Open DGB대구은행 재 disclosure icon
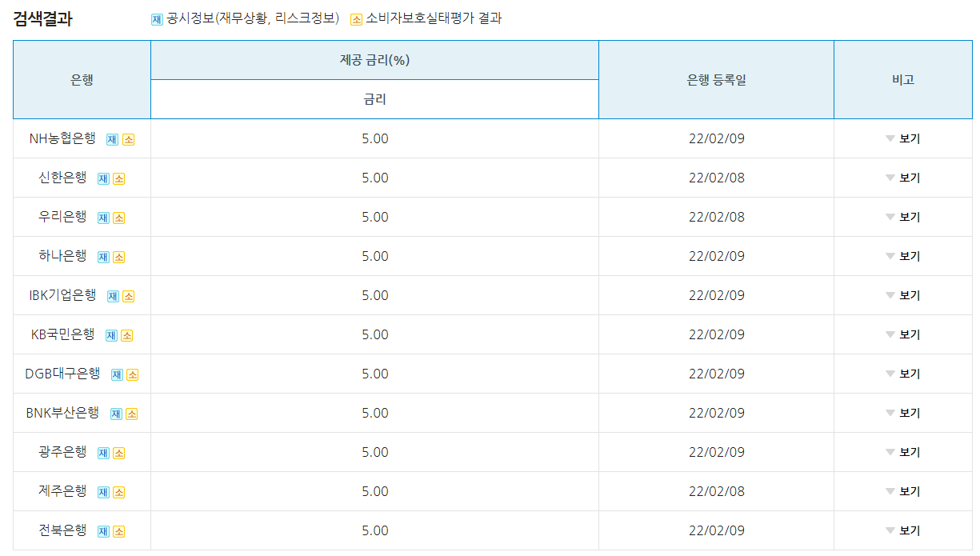 coord(117,374)
